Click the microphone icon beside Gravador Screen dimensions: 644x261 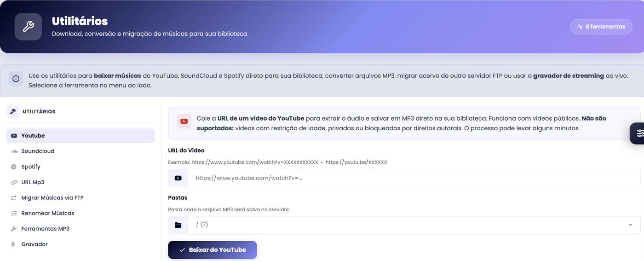pos(14,244)
